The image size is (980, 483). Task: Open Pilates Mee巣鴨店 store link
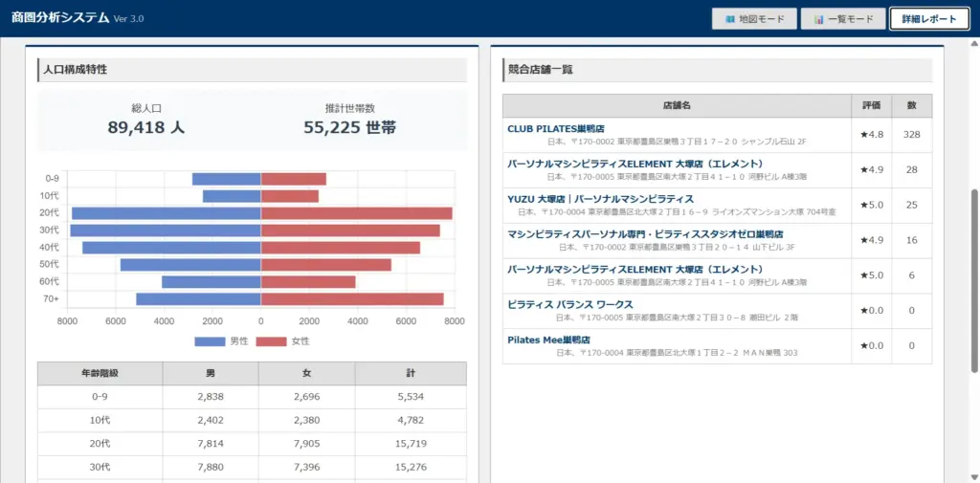pyautogui.click(x=548, y=340)
